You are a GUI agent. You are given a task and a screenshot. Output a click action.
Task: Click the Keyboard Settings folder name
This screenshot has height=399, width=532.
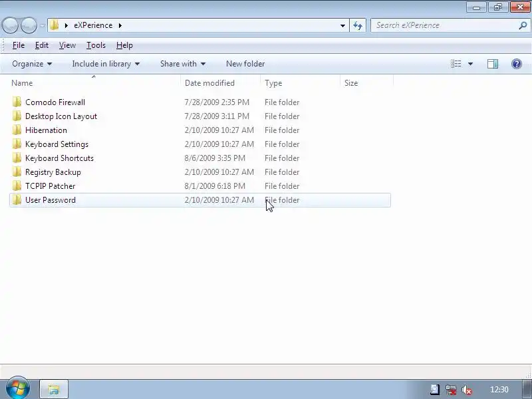coord(57,144)
